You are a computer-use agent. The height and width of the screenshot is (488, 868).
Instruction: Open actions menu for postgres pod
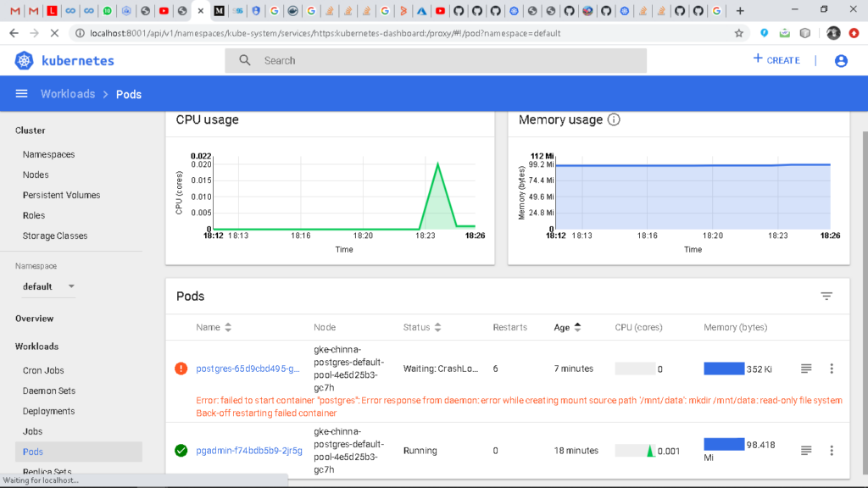832,369
